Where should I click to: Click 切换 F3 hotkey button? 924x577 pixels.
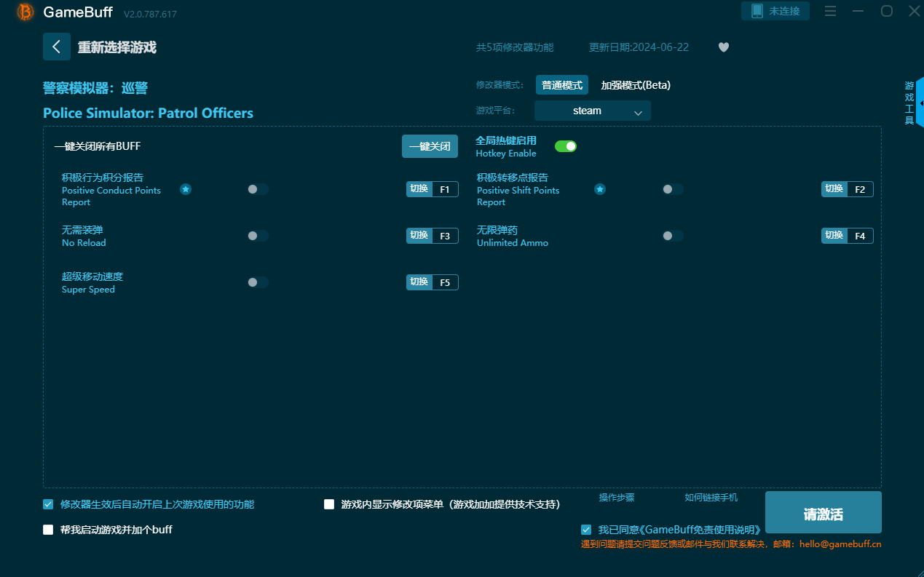pos(433,236)
